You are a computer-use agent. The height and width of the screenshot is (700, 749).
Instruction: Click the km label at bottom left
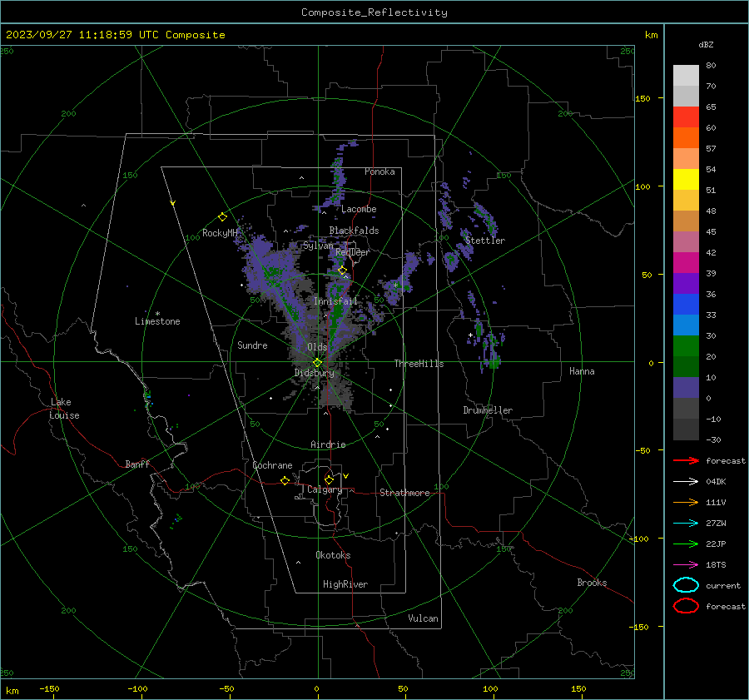[x=12, y=691]
